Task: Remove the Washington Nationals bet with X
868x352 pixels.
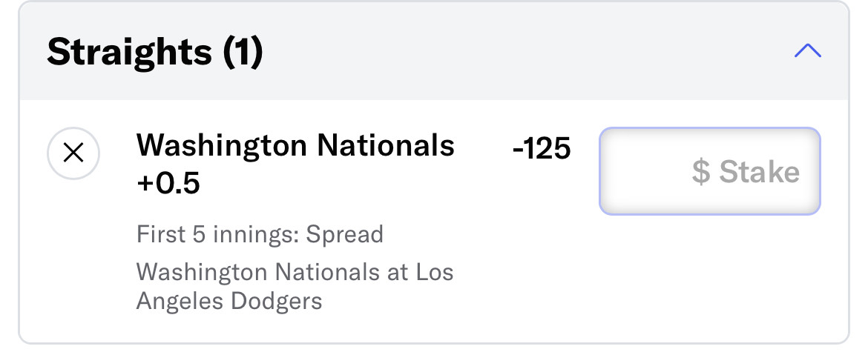Action: click(73, 153)
